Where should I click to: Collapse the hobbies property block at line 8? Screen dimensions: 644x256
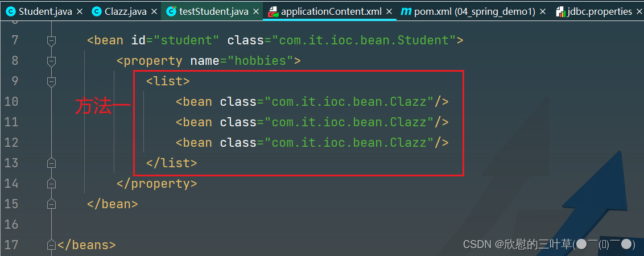pyautogui.click(x=52, y=61)
